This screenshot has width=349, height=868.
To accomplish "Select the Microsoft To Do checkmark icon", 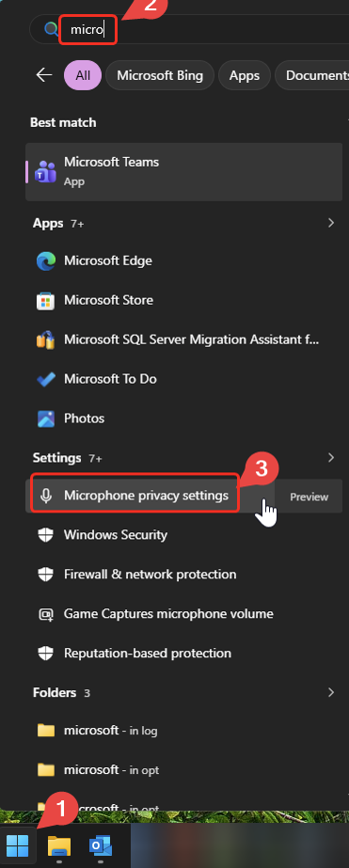I will pos(46,379).
